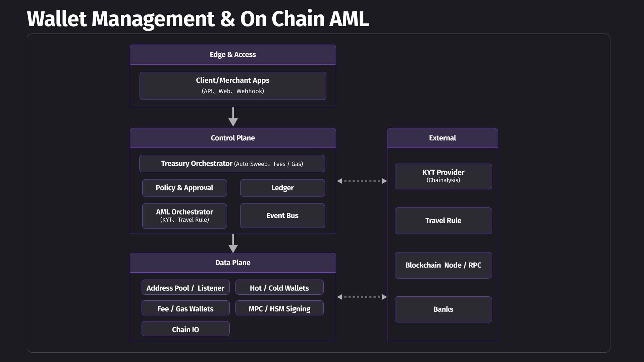Click the Fee / Gas Wallets box
Image resolution: width=644 pixels, height=362 pixels.
tap(185, 308)
